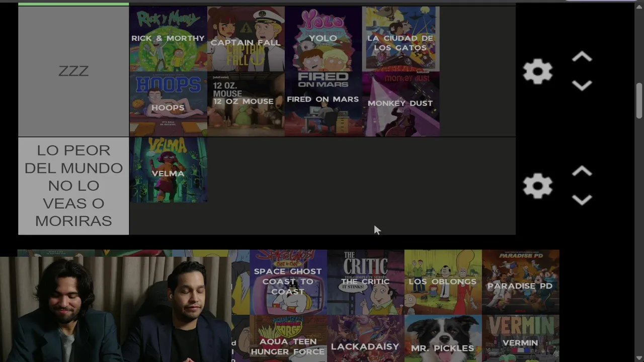The width and height of the screenshot is (644, 362).
Task: Pick Lackadaisy thumbnail
Action: pos(365,338)
